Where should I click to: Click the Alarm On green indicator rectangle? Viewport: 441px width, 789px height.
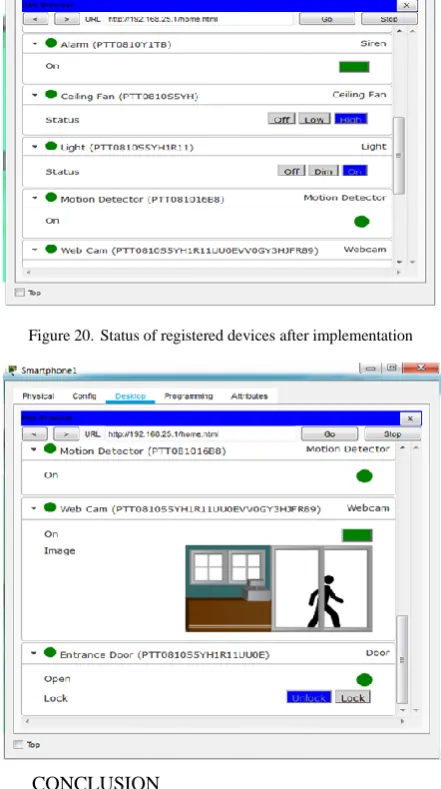pyautogui.click(x=354, y=67)
